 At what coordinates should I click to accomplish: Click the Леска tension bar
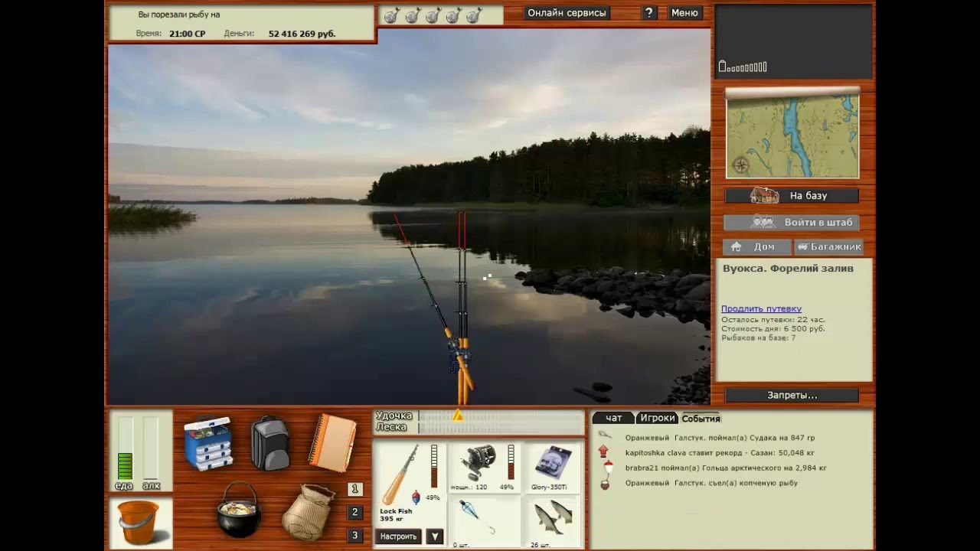pos(501,427)
